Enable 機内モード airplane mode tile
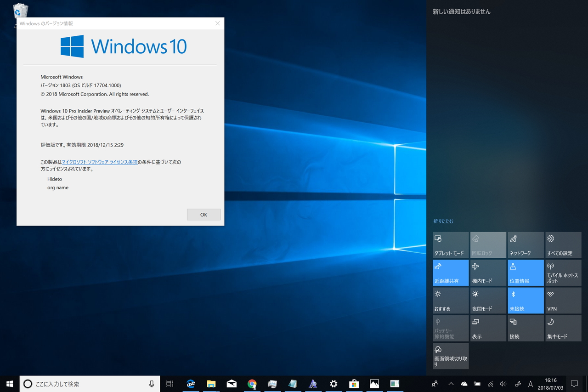 coord(488,273)
